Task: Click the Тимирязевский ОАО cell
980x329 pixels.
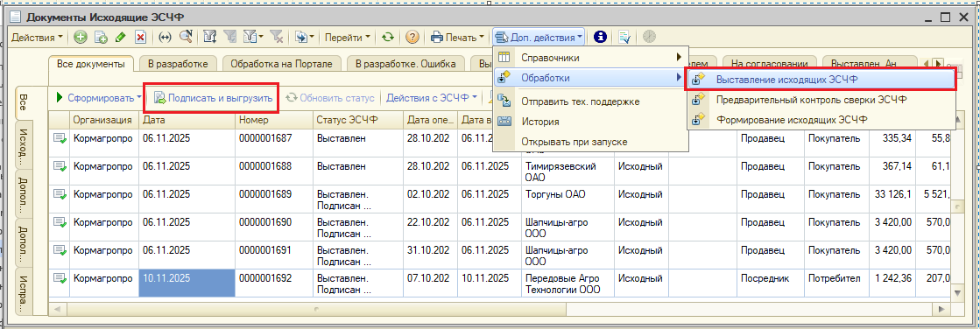Action: coord(567,171)
